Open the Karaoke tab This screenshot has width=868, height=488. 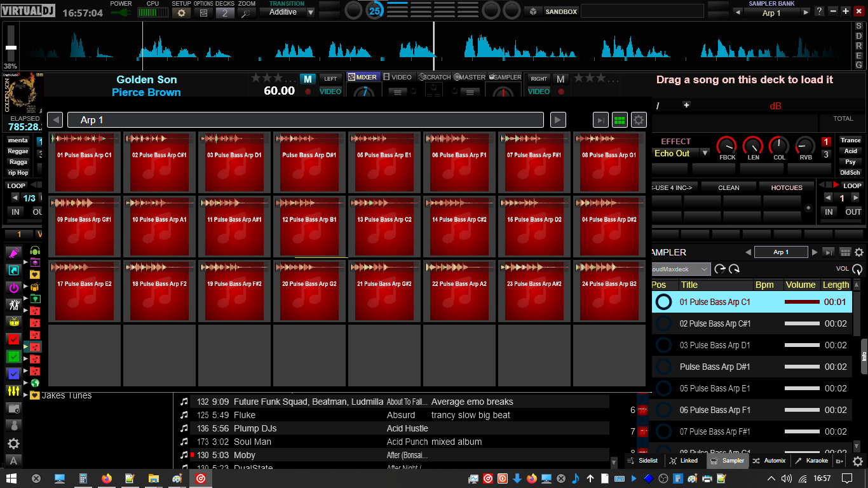[x=811, y=461]
